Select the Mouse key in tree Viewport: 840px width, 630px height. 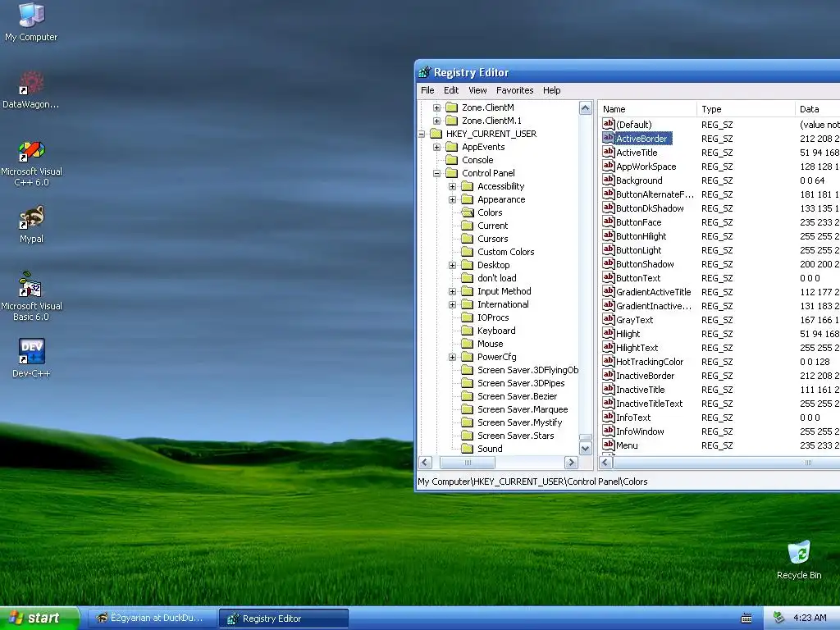[491, 344]
